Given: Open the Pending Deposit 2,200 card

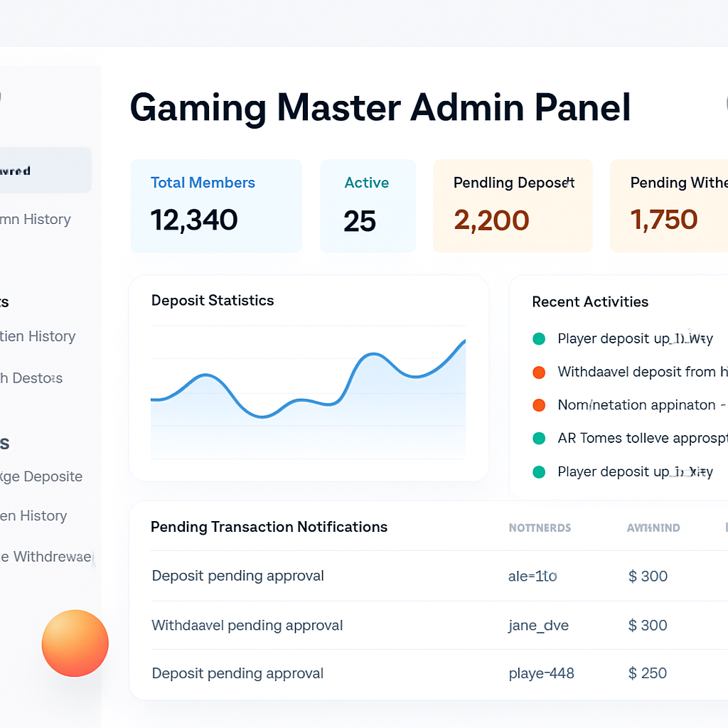Looking at the screenshot, I should (x=513, y=205).
